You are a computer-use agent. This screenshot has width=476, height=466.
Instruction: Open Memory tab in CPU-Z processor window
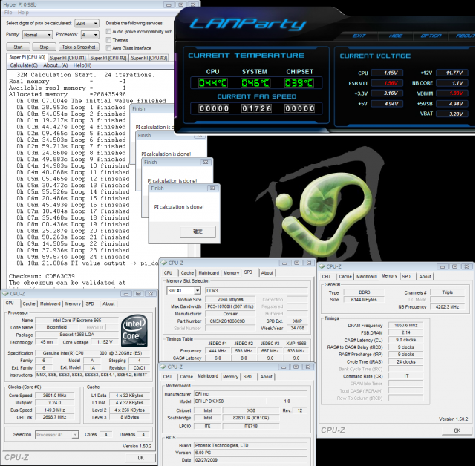tap(73, 303)
